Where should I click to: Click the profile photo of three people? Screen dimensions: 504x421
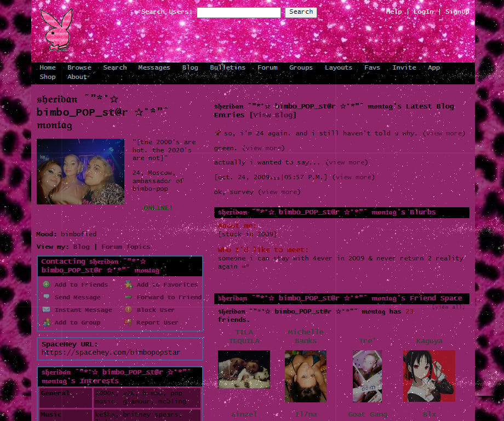(81, 172)
